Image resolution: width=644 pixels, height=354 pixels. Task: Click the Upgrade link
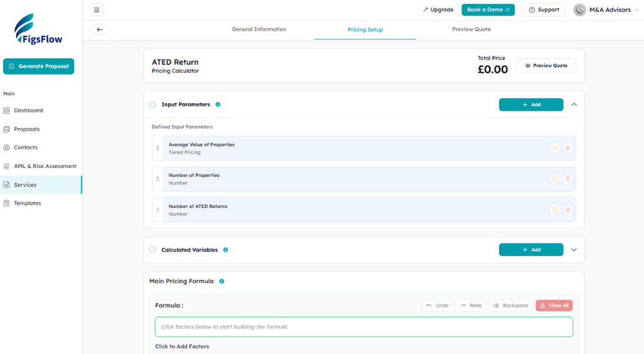(x=438, y=10)
